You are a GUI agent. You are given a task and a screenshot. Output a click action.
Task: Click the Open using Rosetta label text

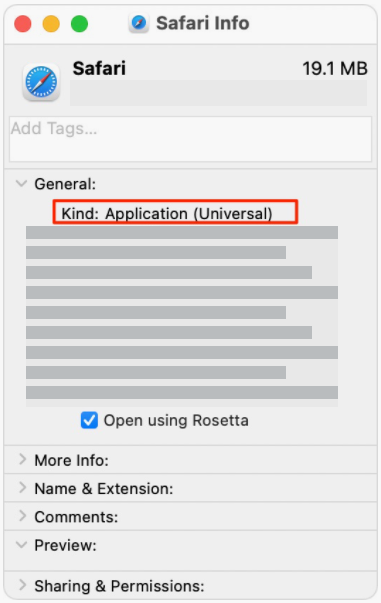click(176, 420)
